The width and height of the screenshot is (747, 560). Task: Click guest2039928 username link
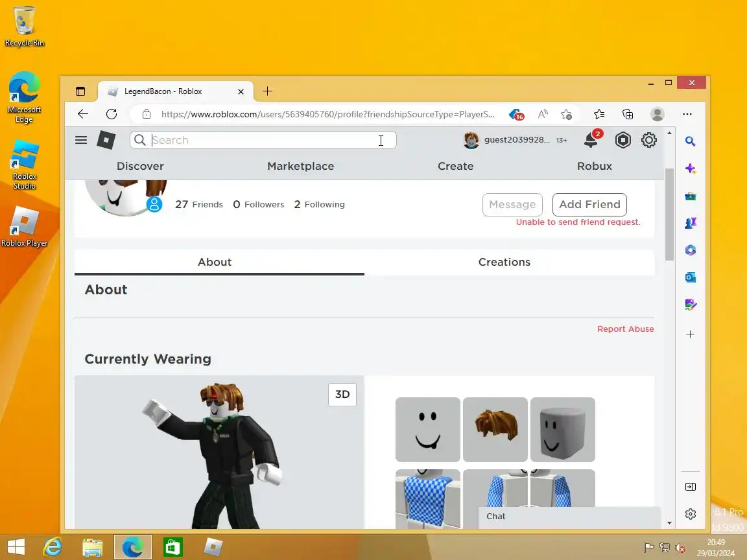[517, 139]
